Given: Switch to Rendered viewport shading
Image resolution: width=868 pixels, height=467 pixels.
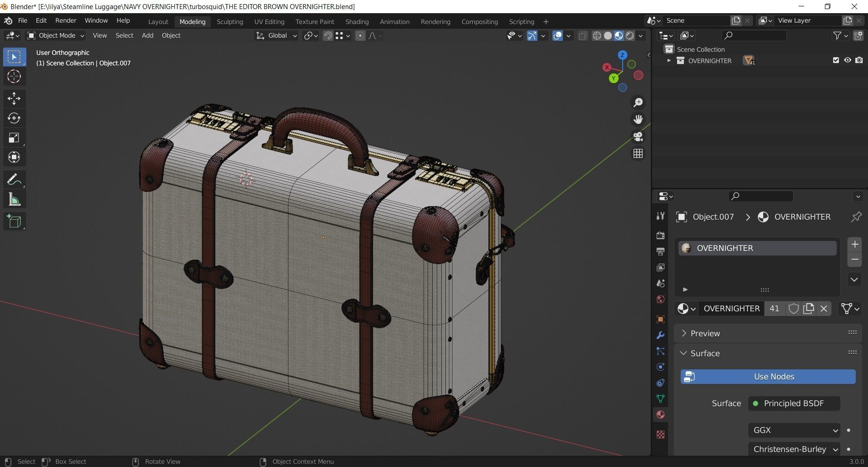Looking at the screenshot, I should [x=630, y=35].
